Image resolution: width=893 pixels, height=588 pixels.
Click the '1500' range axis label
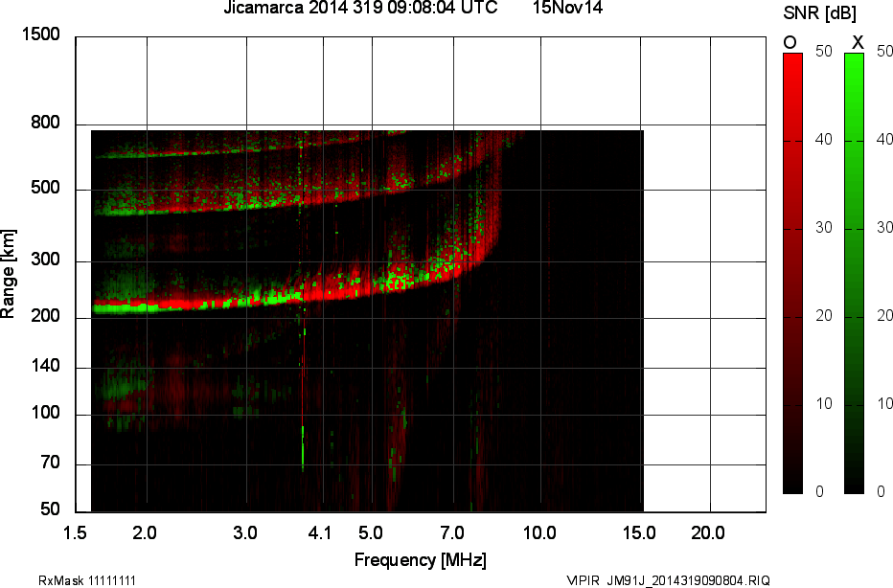(40, 34)
